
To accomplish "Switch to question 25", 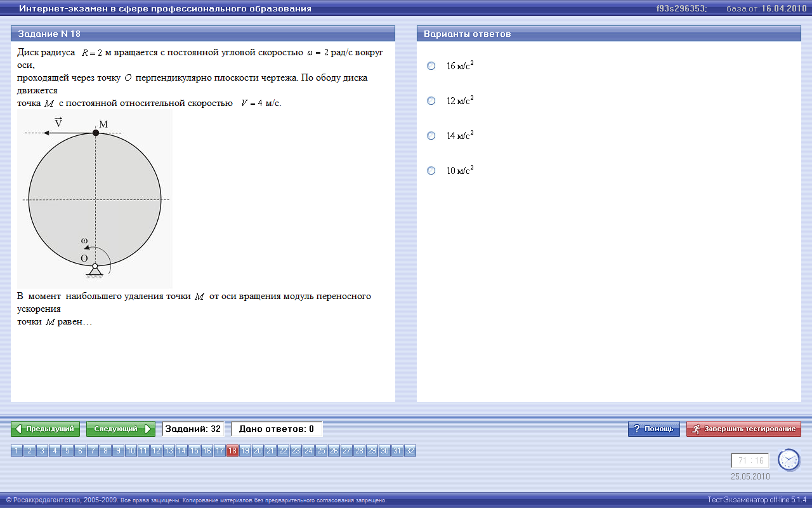I will click(x=321, y=451).
